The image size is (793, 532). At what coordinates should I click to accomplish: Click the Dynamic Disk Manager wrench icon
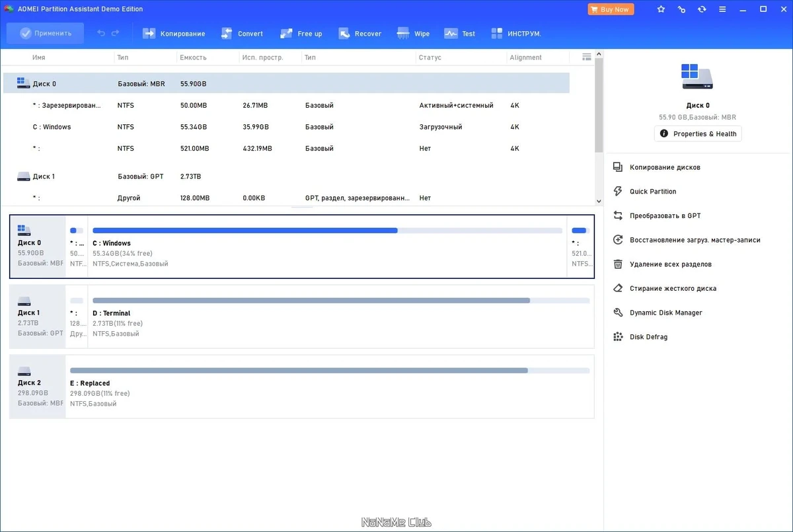point(618,313)
